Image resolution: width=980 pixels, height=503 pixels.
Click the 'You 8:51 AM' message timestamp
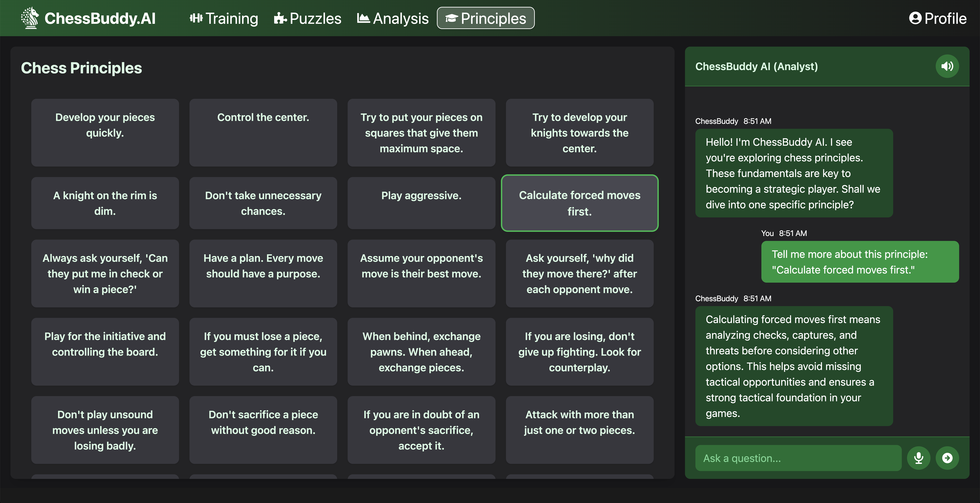(784, 233)
